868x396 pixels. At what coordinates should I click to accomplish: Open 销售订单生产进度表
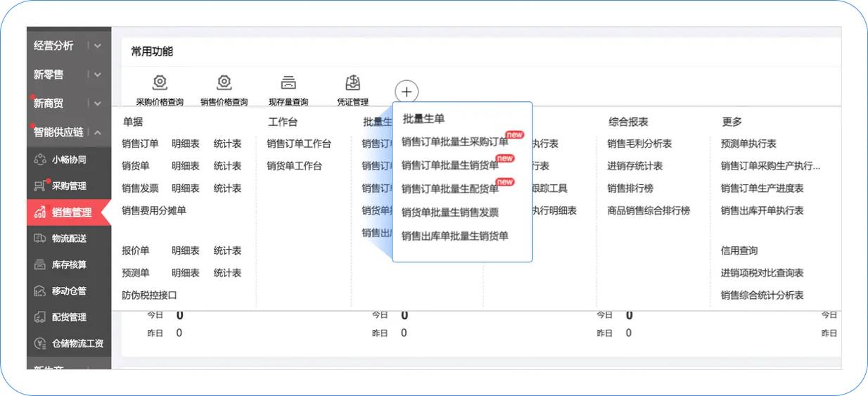tap(762, 189)
